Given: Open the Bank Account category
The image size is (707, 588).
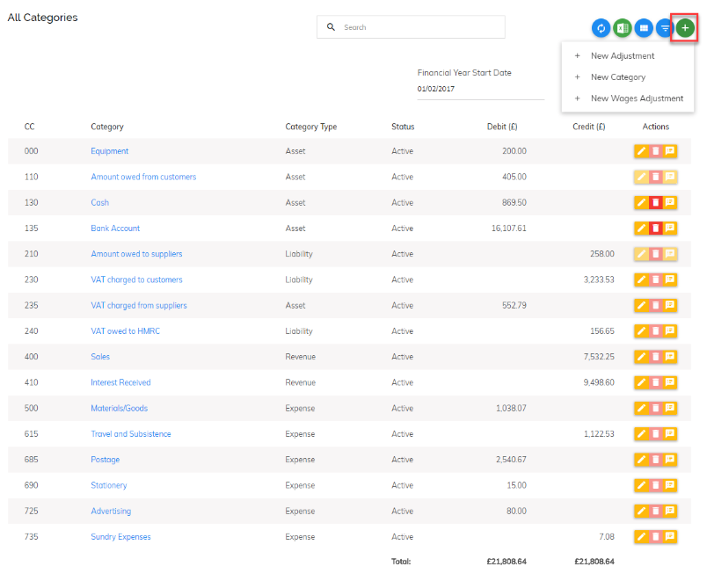Looking at the screenshot, I should pyautogui.click(x=115, y=228).
